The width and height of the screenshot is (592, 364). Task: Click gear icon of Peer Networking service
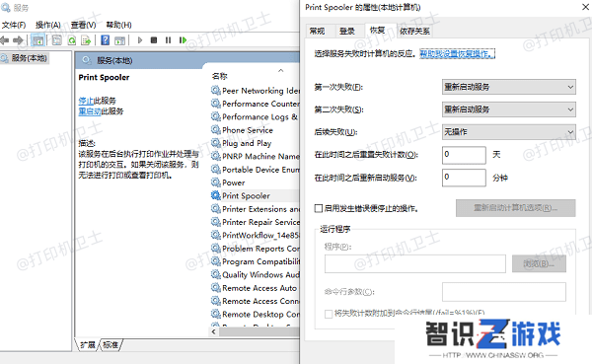tap(215, 91)
